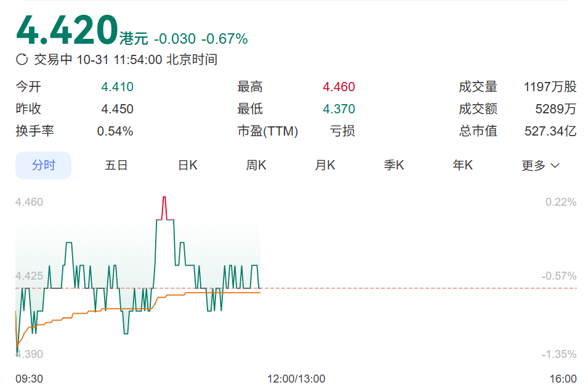Click the 换手率 value 0.54%

[115, 131]
